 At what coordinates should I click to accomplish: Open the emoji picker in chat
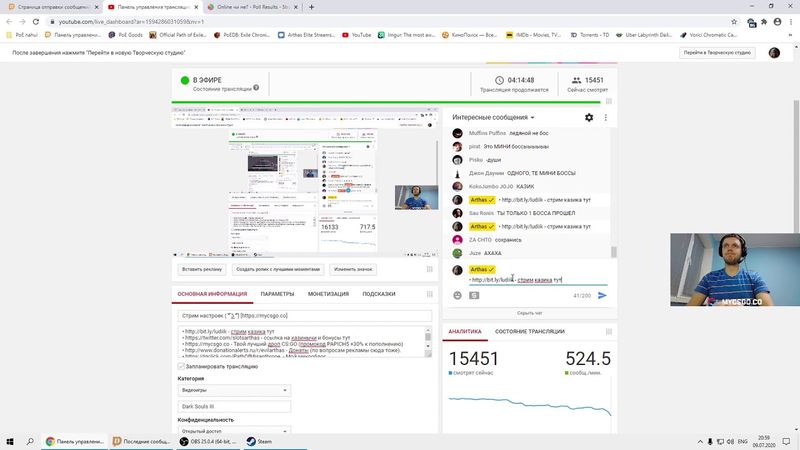click(x=458, y=295)
